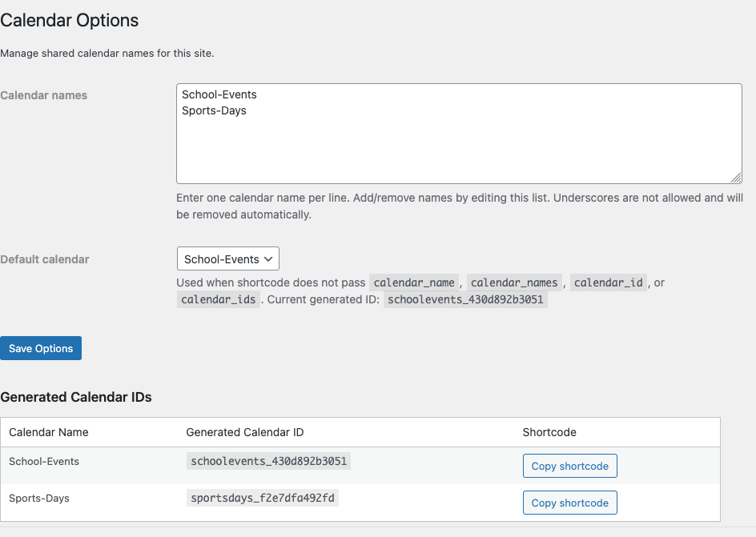Click the Sports-Days line in the textarea
This screenshot has height=537, width=756.
214,110
